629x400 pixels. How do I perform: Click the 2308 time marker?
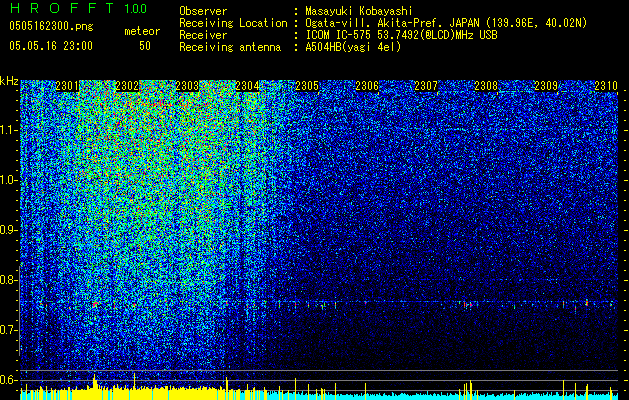[x=486, y=86]
